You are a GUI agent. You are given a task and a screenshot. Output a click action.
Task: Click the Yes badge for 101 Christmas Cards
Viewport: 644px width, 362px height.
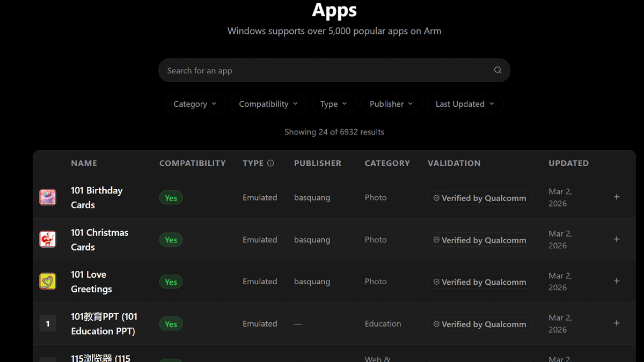pyautogui.click(x=171, y=240)
